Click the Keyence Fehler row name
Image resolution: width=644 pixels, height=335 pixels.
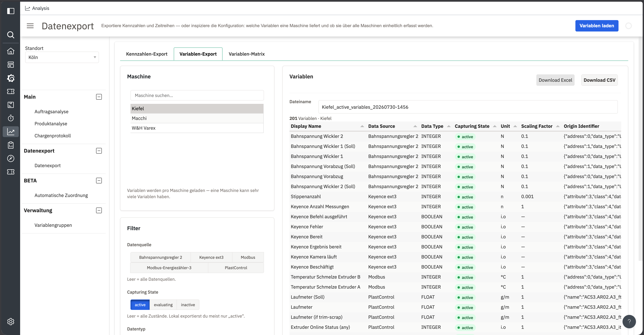pyautogui.click(x=307, y=227)
